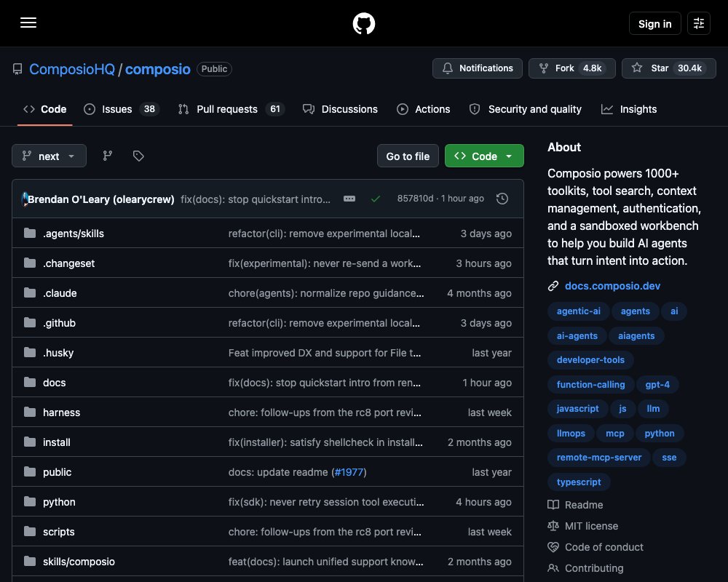Open the Contributing link
The image size is (728, 582).
[x=586, y=568]
